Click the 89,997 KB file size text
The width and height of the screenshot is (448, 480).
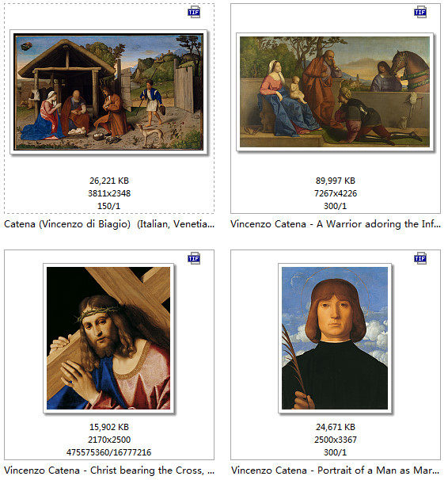(336, 181)
